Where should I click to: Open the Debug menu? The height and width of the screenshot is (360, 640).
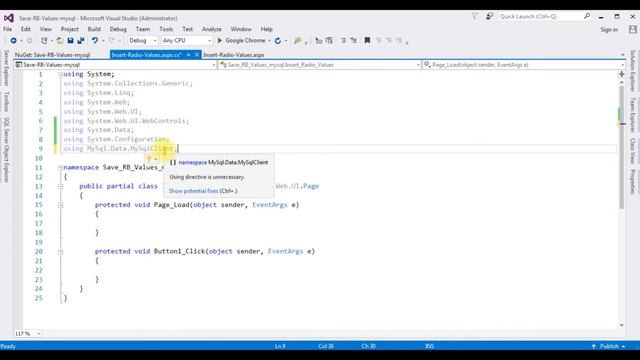click(118, 29)
